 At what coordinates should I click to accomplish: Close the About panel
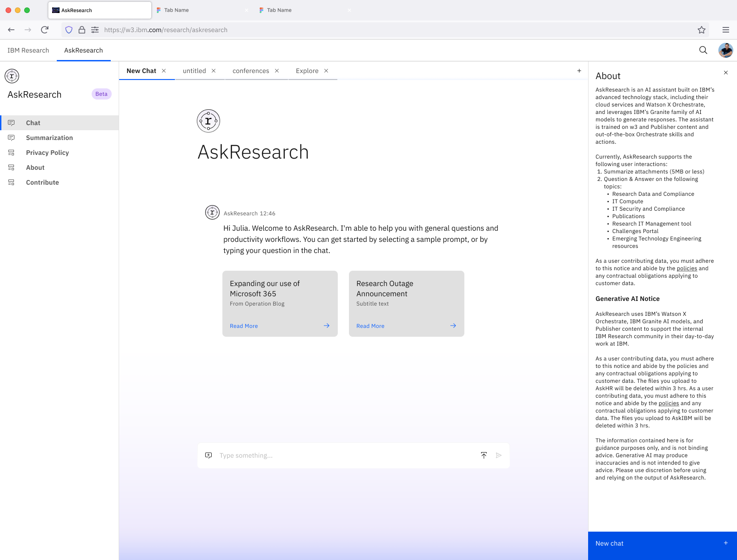(x=726, y=73)
